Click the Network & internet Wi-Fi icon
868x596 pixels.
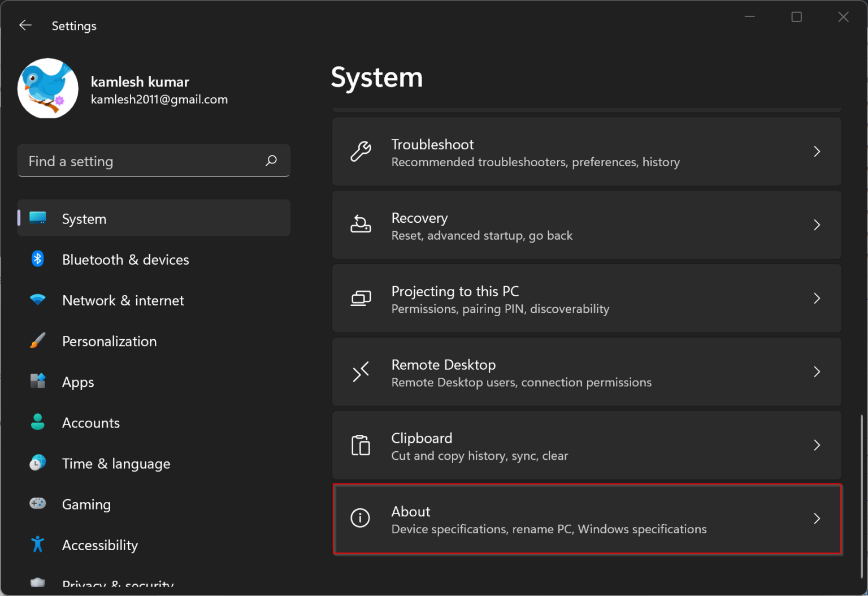point(37,300)
